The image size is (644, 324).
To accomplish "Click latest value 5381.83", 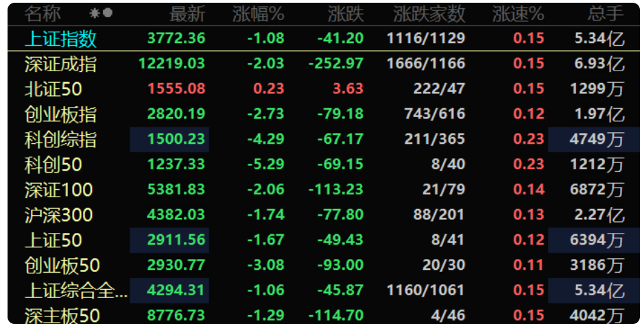I will pos(176,190).
